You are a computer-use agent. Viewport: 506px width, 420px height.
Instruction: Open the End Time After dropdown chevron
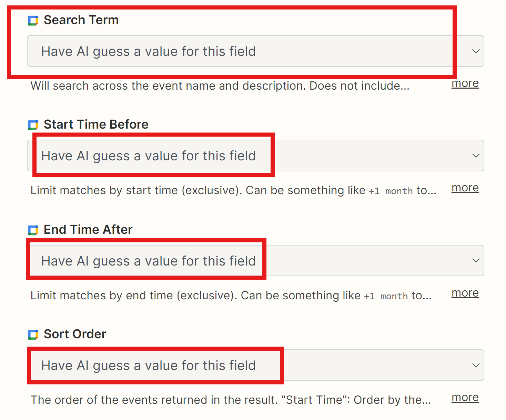(x=476, y=261)
